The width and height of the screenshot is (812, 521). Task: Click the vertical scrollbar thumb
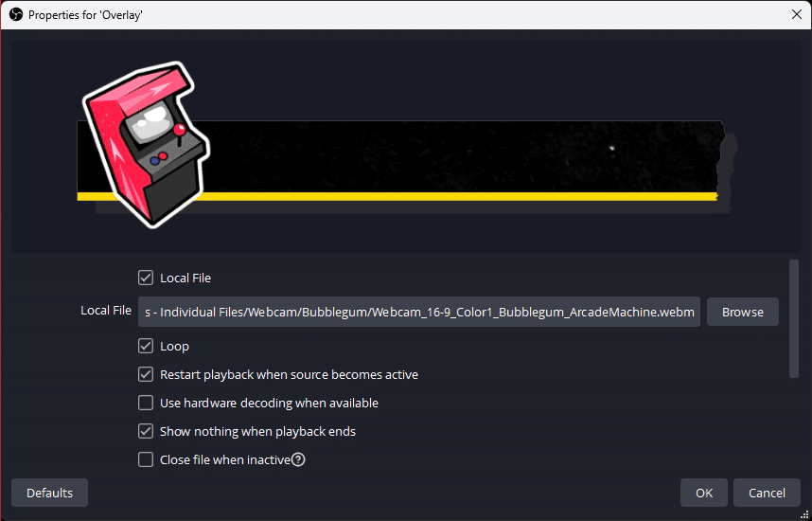pyautogui.click(x=794, y=317)
